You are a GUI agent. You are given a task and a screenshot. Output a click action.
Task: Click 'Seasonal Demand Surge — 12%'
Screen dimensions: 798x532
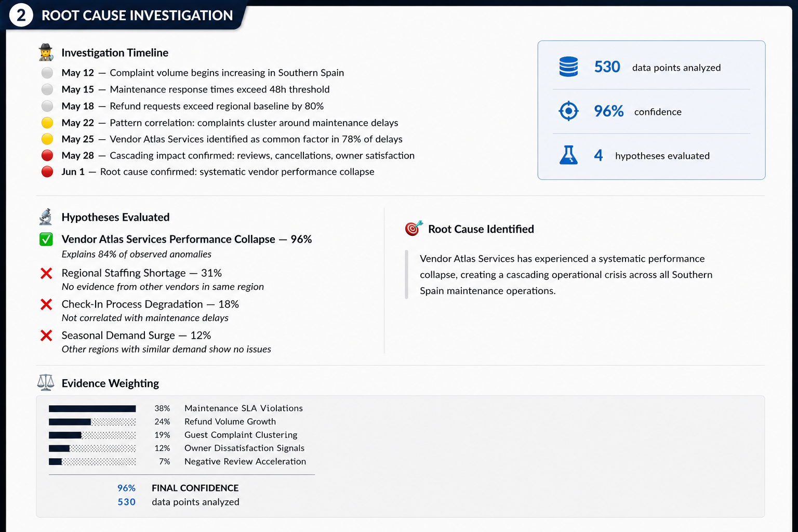136,336
